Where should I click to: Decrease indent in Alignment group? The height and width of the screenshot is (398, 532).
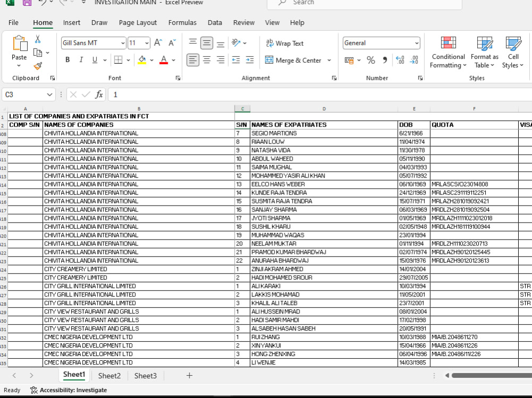(x=236, y=60)
